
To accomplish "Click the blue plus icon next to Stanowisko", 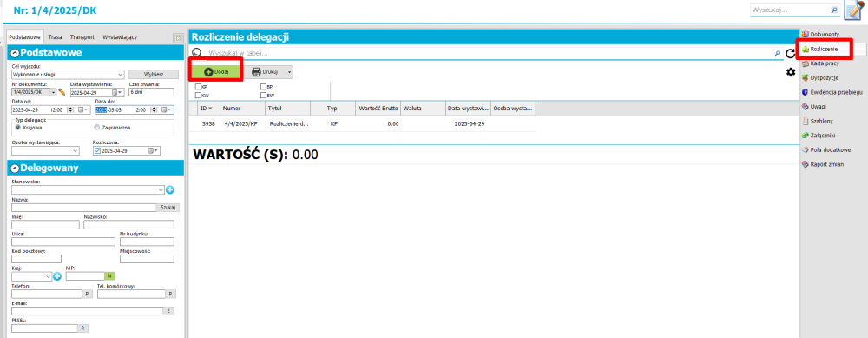I will click(x=170, y=190).
